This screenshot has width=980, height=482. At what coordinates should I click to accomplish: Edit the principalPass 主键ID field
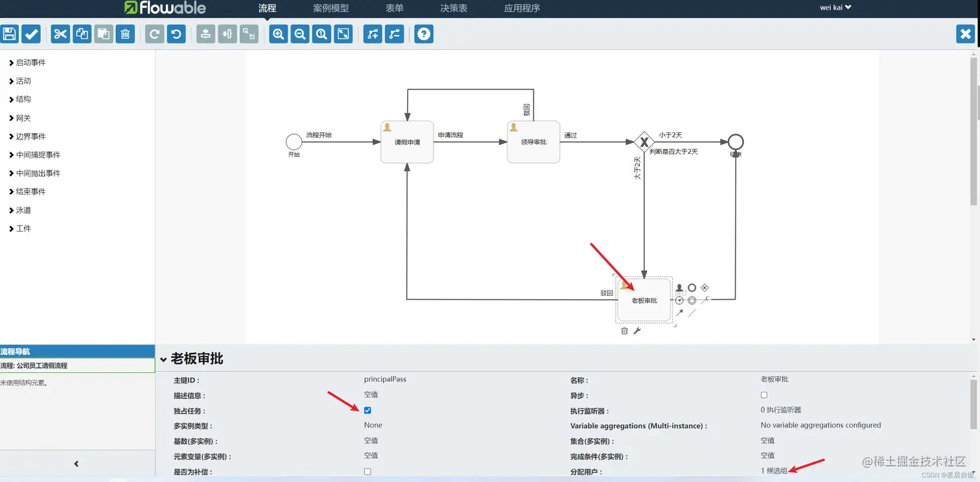pyautogui.click(x=385, y=379)
